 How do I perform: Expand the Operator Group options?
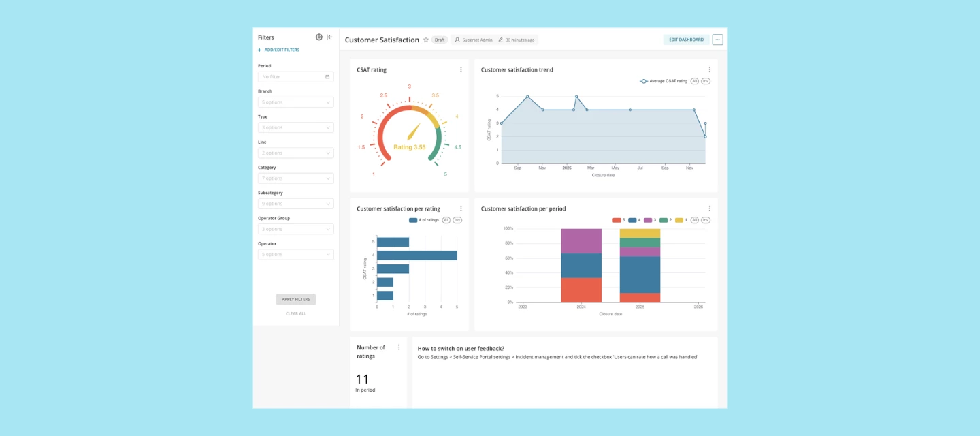[x=295, y=228]
